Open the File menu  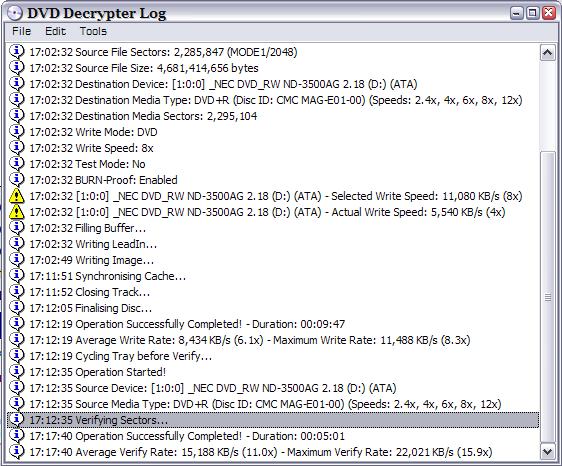point(22,31)
